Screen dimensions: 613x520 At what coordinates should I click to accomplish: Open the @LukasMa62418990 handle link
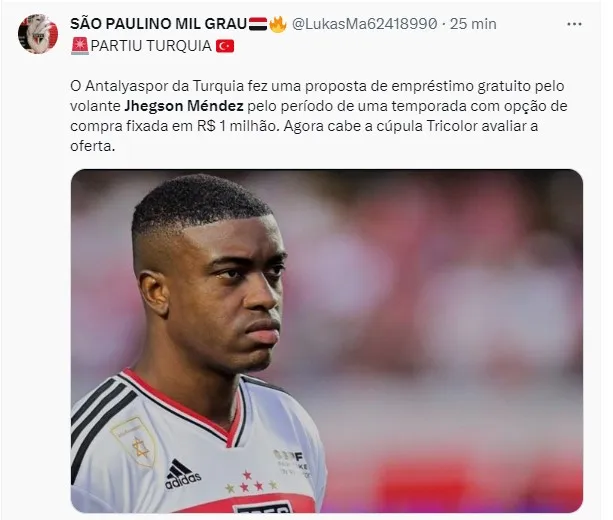[364, 24]
